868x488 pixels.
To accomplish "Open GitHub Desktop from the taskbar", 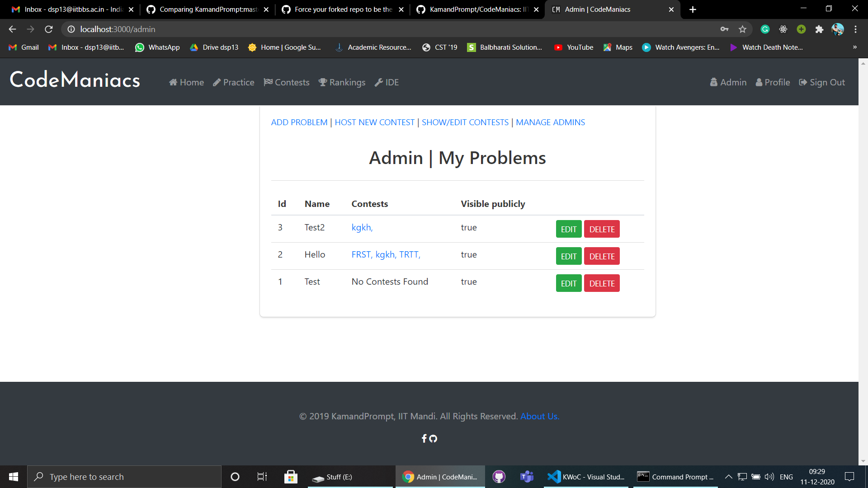I will pos(499,477).
